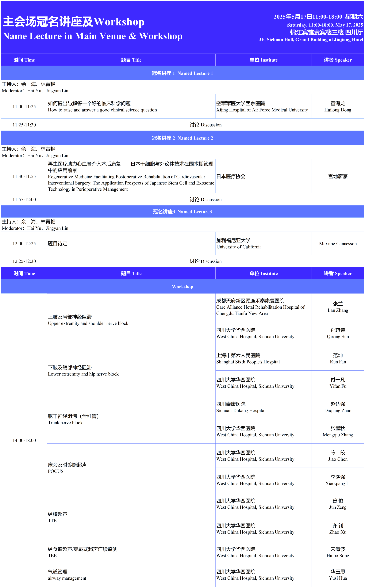365x588 pixels.
Task: Click the 'Workshop' section header
Action: coord(182,287)
